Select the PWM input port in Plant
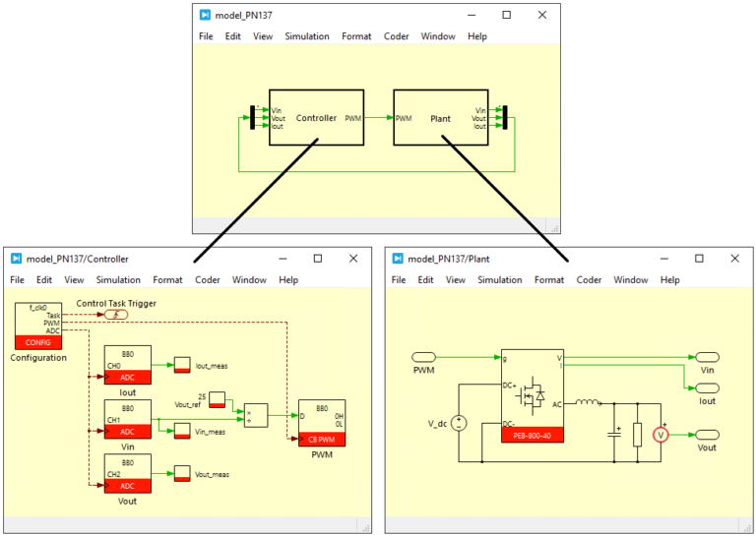 (x=424, y=357)
